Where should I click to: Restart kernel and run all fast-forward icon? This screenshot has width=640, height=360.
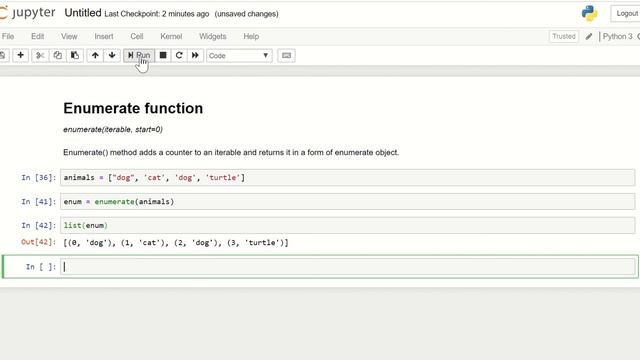click(195, 56)
